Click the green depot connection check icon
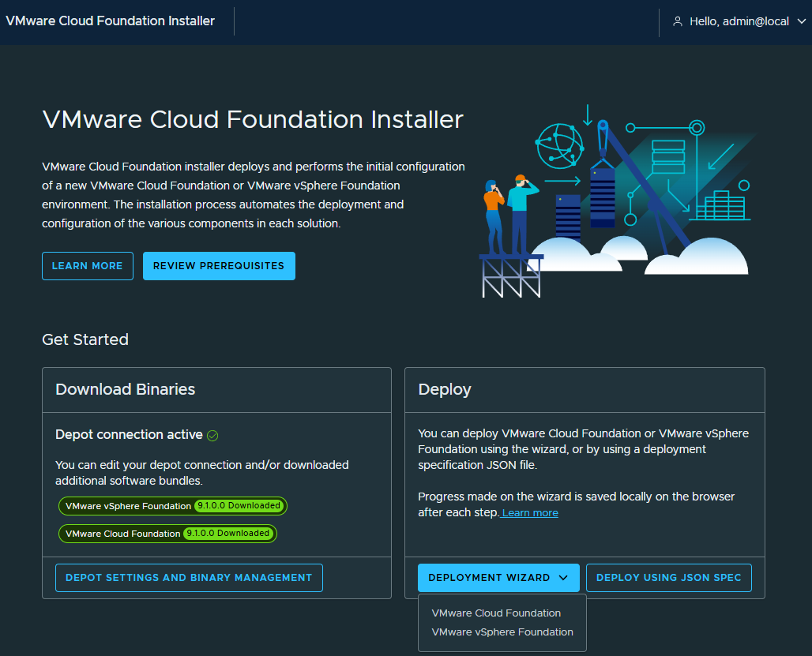This screenshot has height=656, width=812. point(212,436)
